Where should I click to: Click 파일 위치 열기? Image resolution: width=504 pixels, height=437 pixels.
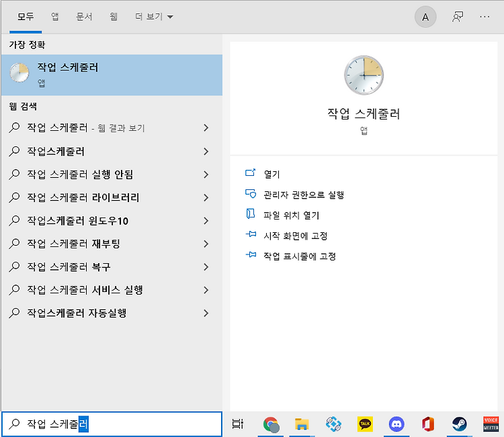[x=291, y=215]
